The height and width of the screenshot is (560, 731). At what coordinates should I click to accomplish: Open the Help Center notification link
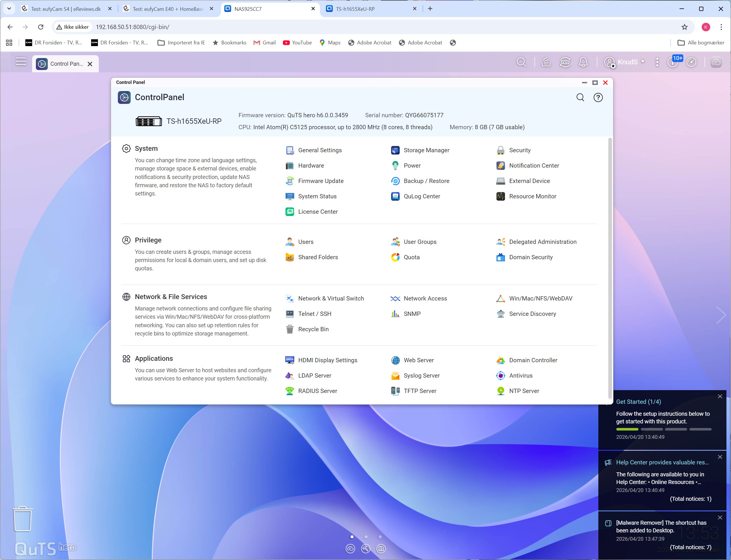tap(662, 462)
